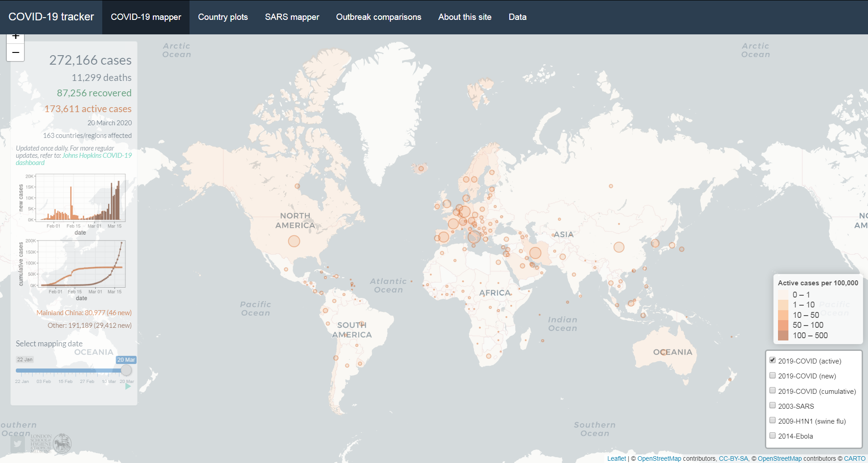Screen dimensions: 868x463
Task: Open the CC-BY-SA license link
Action: pyautogui.click(x=733, y=458)
